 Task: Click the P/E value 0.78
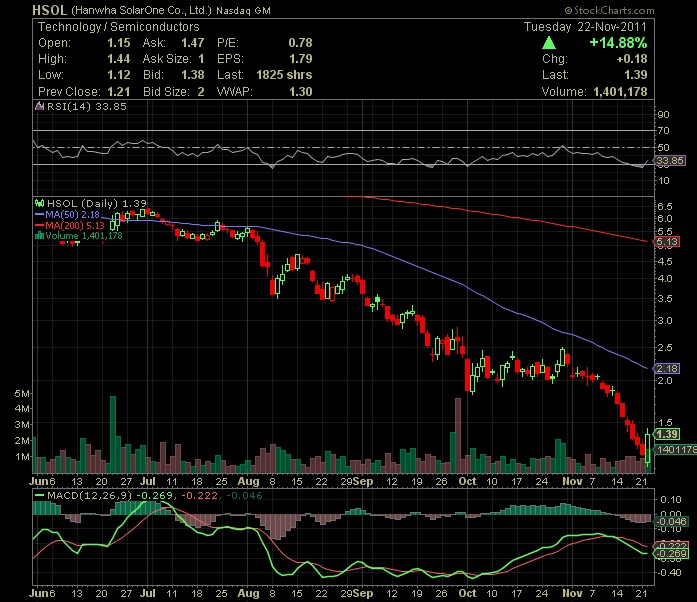coord(300,43)
